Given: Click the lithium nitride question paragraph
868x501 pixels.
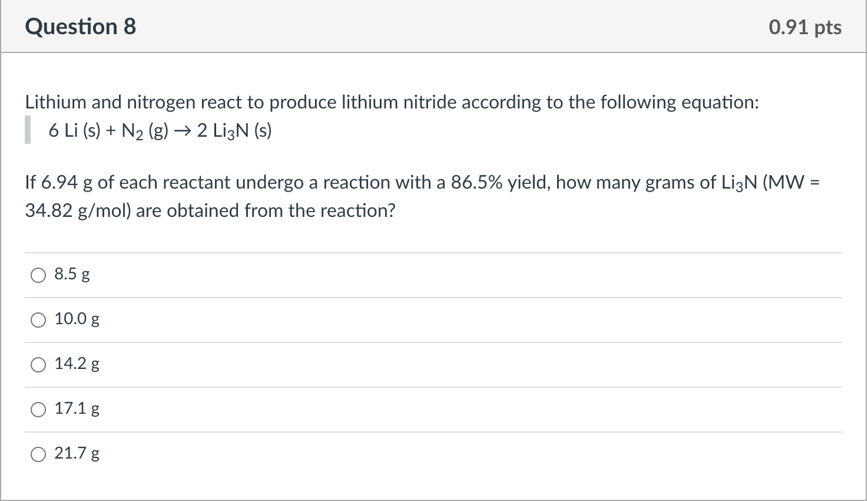Looking at the screenshot, I should (x=391, y=102).
